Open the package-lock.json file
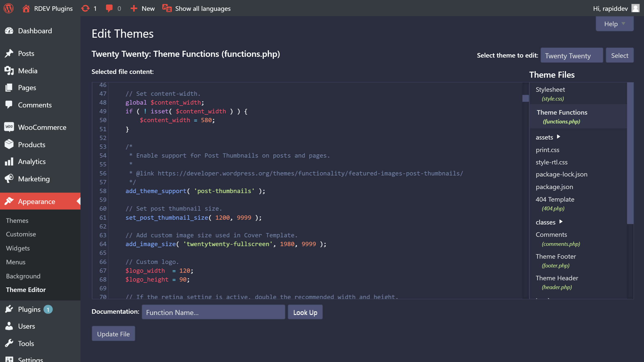The width and height of the screenshot is (644, 362). coord(561,174)
